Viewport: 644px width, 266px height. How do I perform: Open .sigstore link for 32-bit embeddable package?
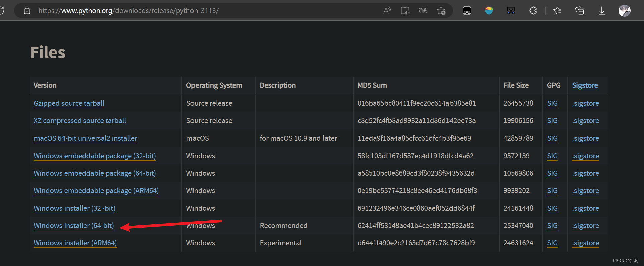(586, 156)
